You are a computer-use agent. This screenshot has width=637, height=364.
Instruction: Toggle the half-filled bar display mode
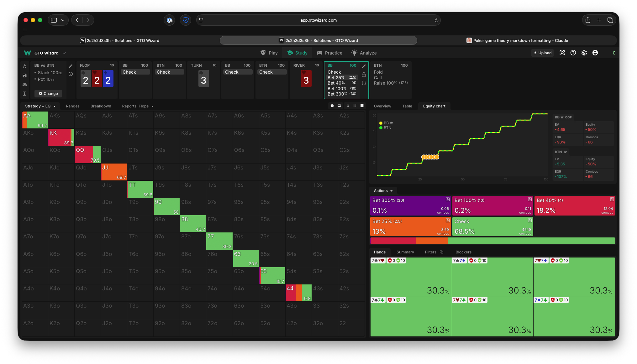pyautogui.click(x=339, y=106)
